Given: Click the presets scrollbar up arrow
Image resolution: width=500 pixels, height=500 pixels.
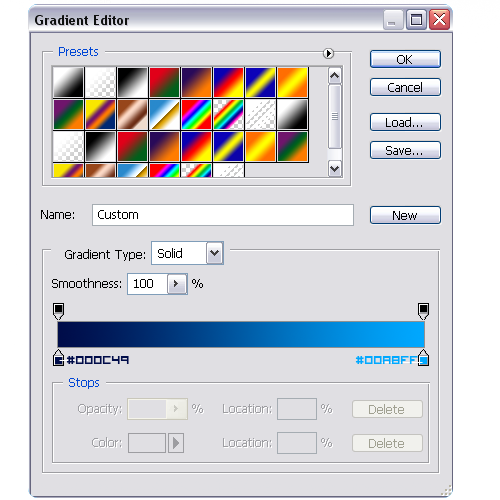Looking at the screenshot, I should 334,76.
